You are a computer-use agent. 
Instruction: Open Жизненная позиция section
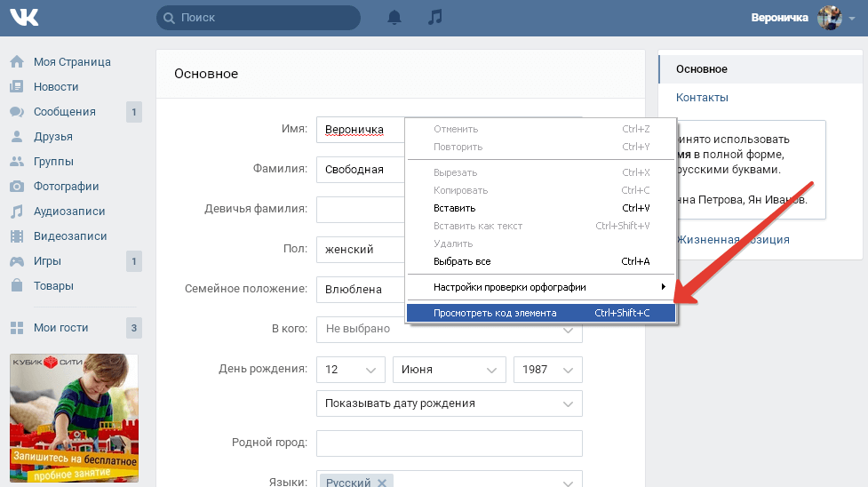point(733,240)
